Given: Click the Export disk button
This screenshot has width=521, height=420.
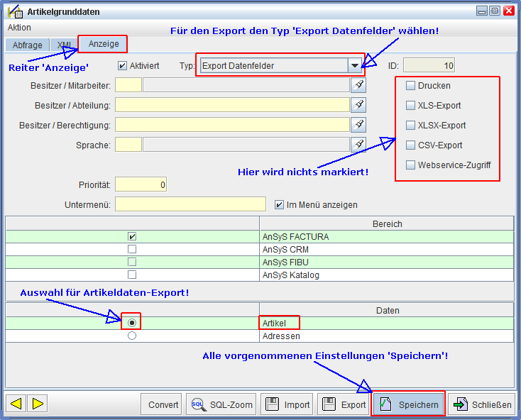Looking at the screenshot, I should [344, 404].
